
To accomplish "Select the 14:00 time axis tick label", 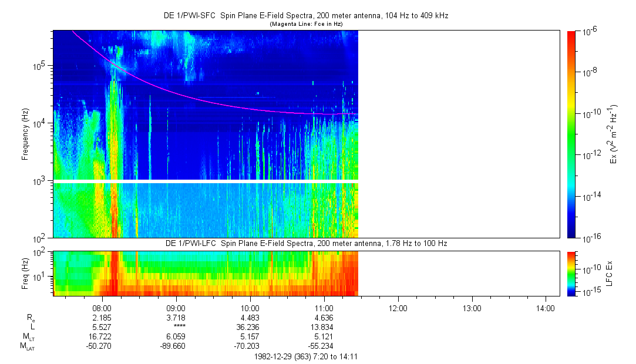I will [x=546, y=308].
